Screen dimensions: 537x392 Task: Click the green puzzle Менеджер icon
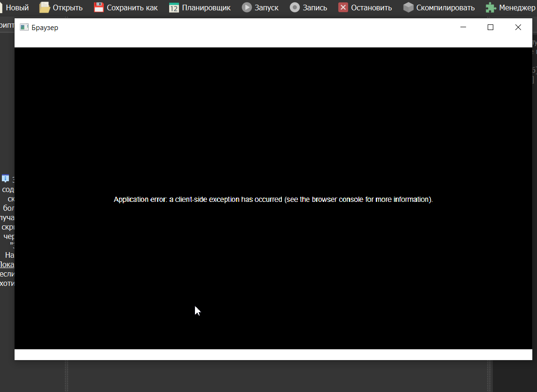point(491,8)
